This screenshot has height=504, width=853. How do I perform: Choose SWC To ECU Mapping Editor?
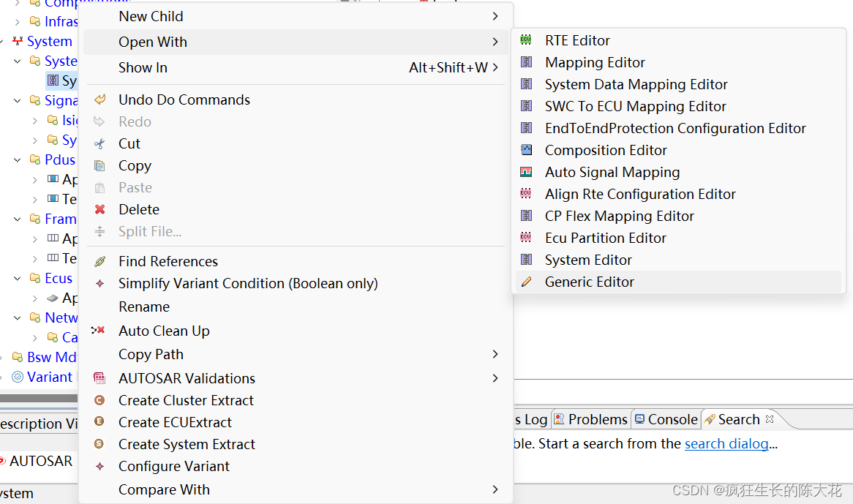635,106
